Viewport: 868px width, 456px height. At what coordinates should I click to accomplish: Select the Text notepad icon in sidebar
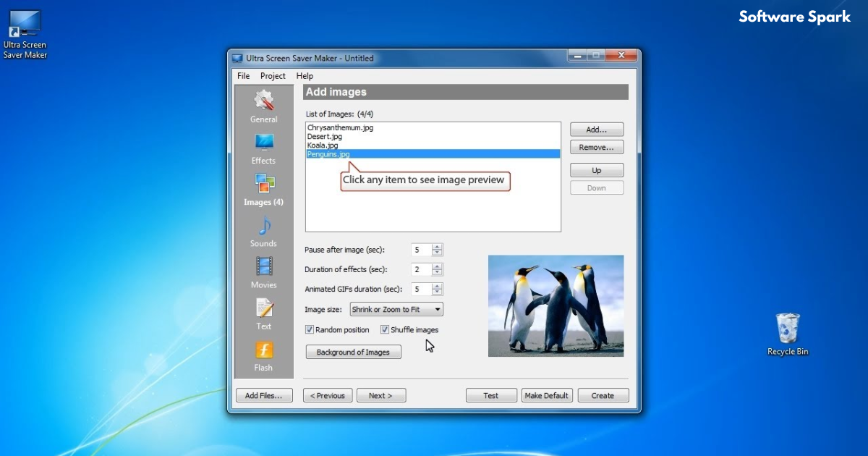(264, 308)
